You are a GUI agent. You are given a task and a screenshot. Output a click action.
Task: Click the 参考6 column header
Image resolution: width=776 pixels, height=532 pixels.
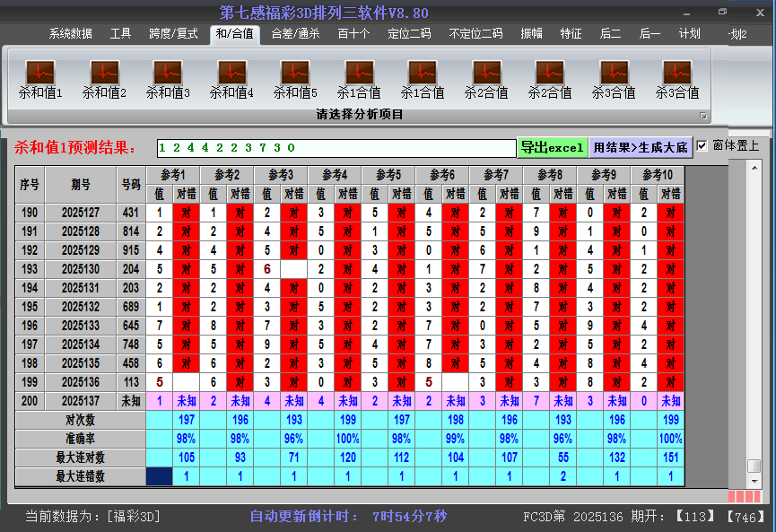pyautogui.click(x=442, y=175)
